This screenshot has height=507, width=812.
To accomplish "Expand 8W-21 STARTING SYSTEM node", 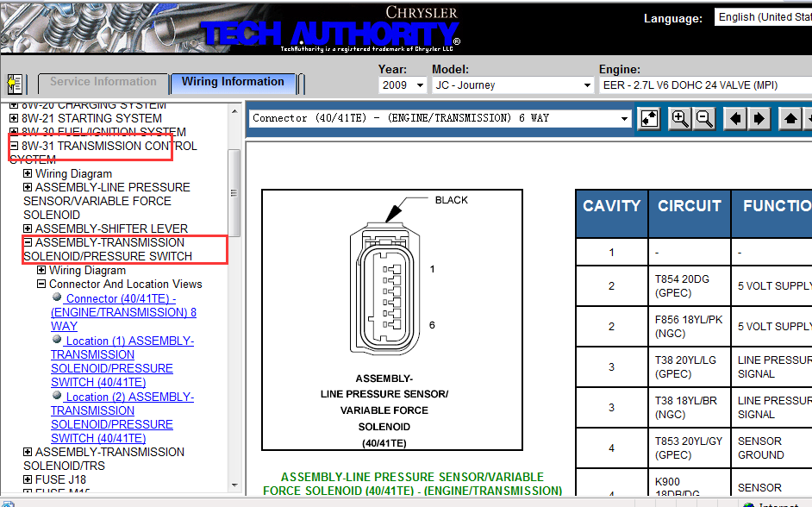I will 14,119.
